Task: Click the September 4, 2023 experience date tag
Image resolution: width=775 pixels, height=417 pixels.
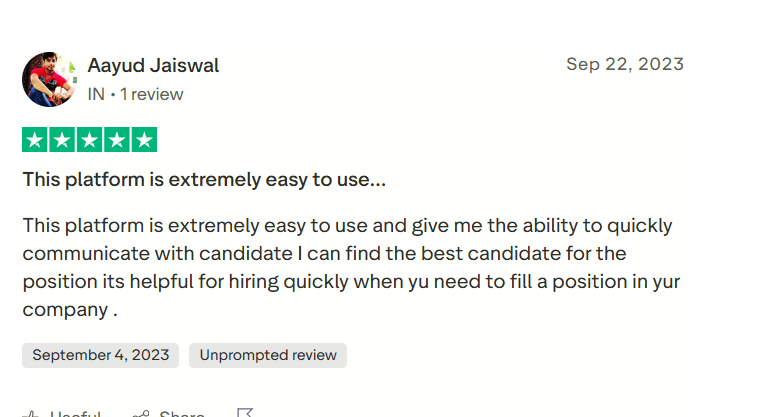Action: pos(100,355)
